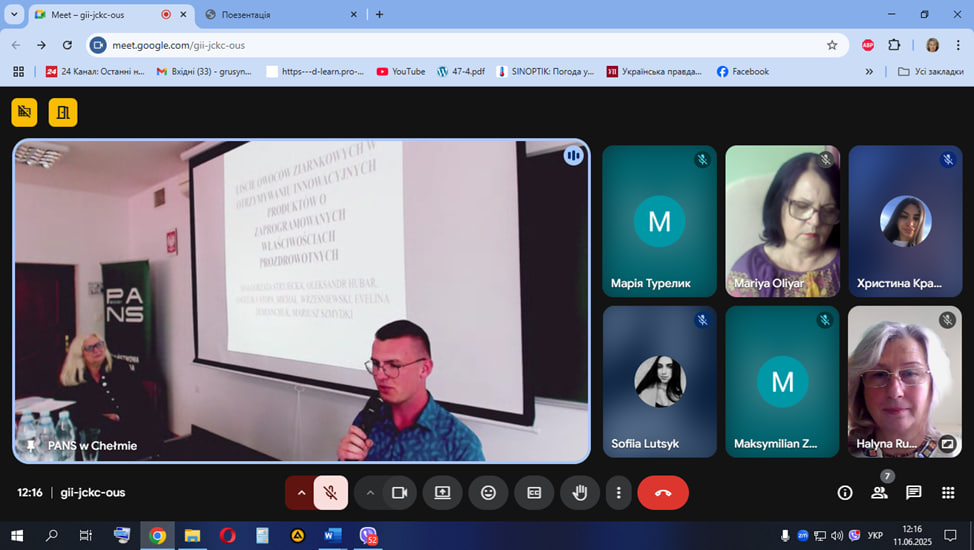This screenshot has height=550, width=974.
Task: Bookmark this page with the star icon
Action: pos(832,45)
